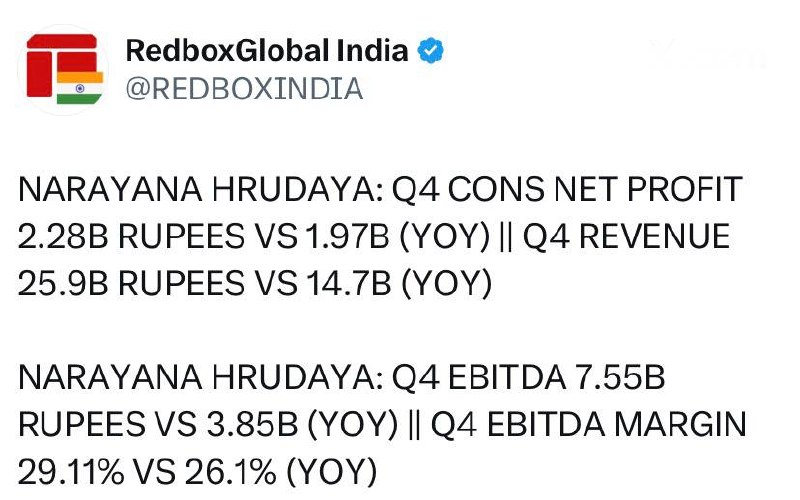Open the @REDBOXINDIA handle link

coord(244,89)
